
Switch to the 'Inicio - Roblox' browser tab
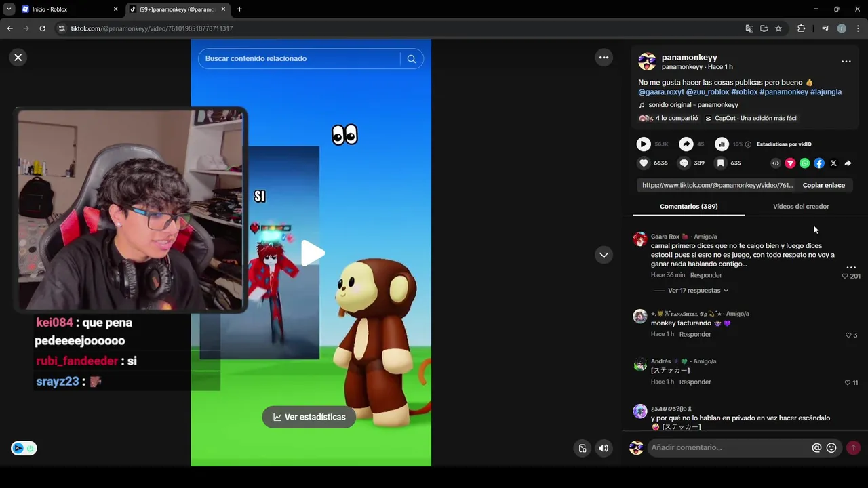[x=69, y=9]
